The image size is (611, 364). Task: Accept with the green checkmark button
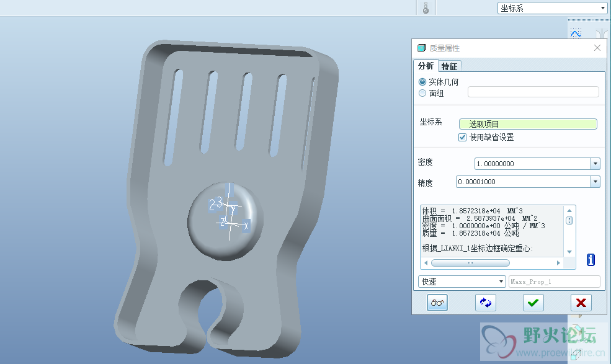tap(533, 303)
